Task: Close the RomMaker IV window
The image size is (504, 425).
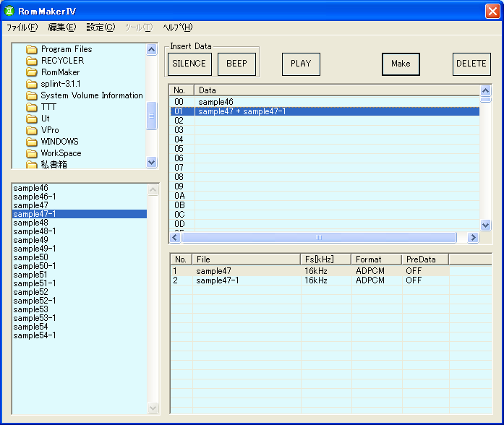Action: 492,12
